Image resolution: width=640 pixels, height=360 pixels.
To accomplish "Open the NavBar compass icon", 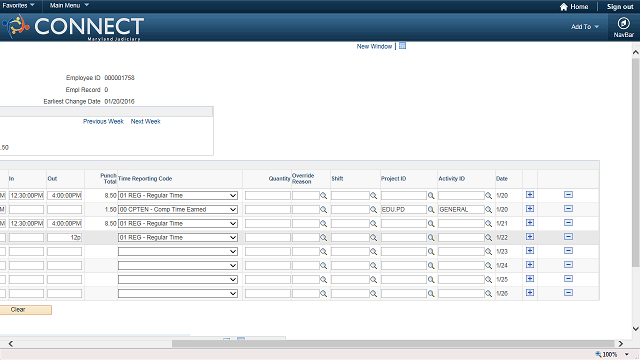I will coord(623,23).
